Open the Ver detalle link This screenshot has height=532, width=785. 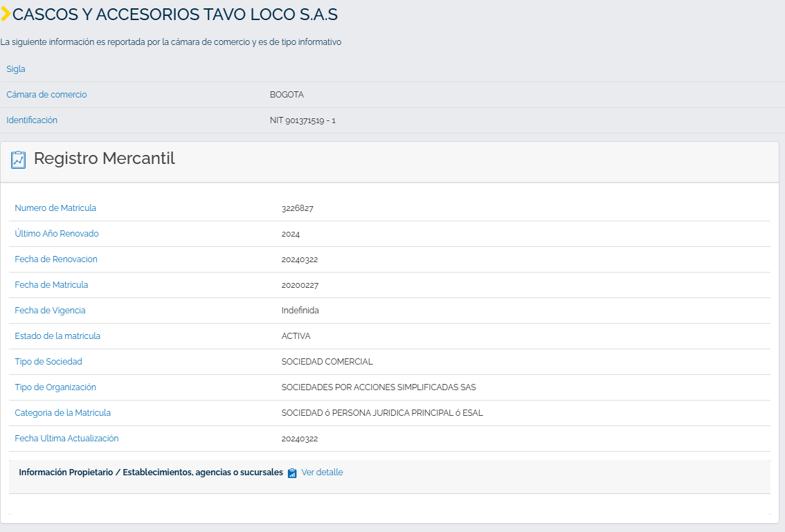(x=322, y=473)
